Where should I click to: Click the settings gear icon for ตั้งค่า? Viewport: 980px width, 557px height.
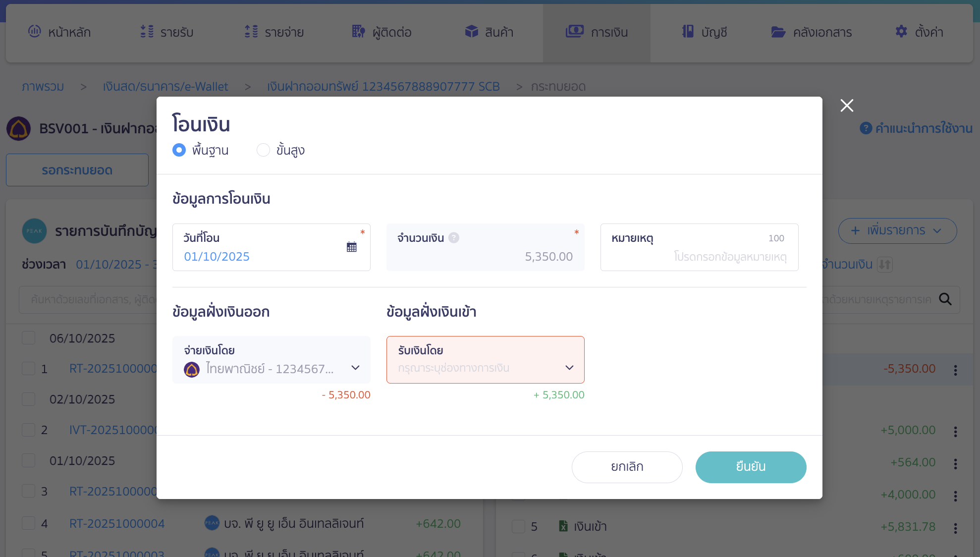click(901, 32)
